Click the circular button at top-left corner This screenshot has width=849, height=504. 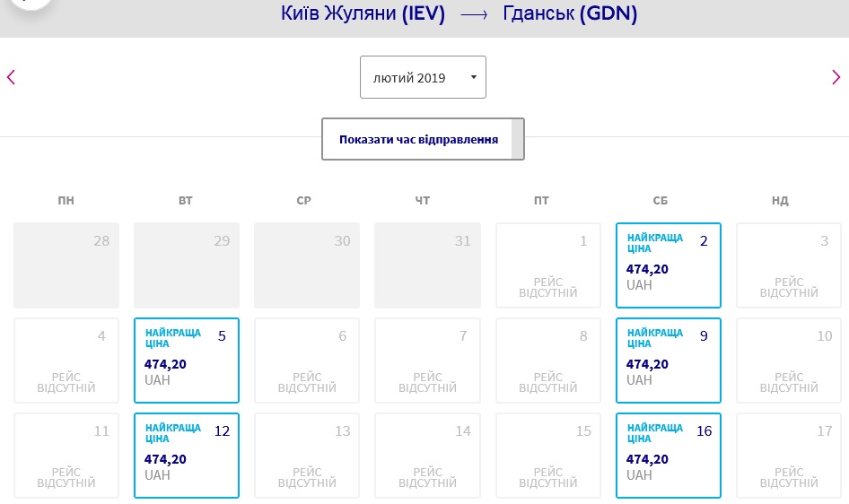point(31,3)
